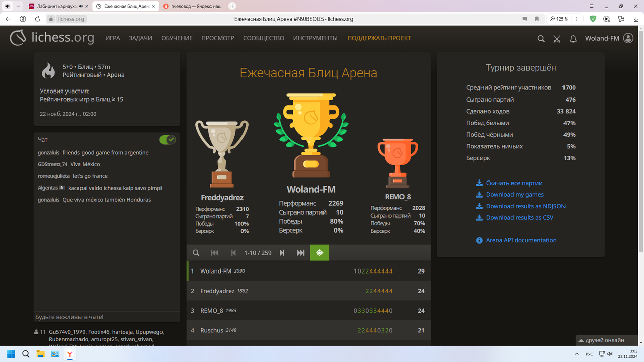Screen dimensions: 644x362
Task: Click the browser back arrow
Action: tap(8, 19)
